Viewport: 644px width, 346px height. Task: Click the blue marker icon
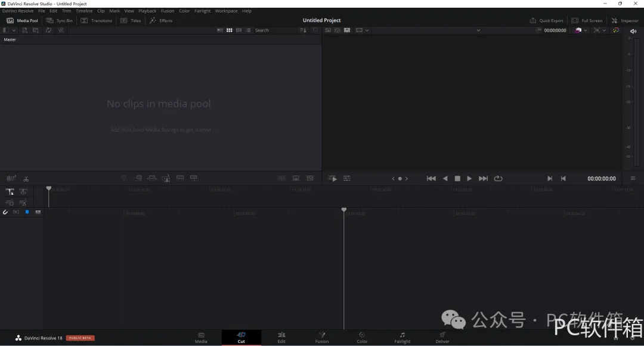27,212
